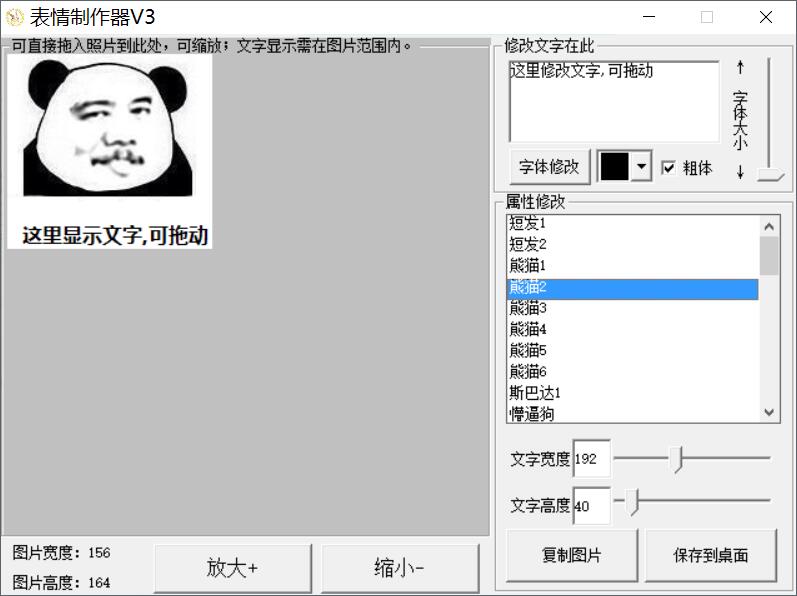Open the black color dropdown arrow
This screenshot has height=596, width=797.
tap(641, 166)
